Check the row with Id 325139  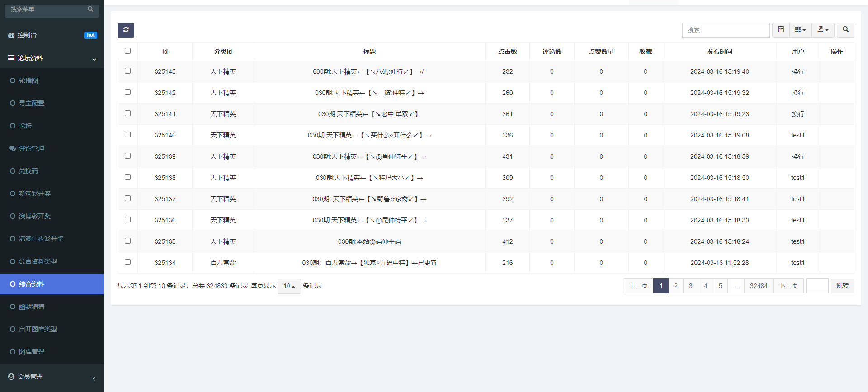point(127,156)
